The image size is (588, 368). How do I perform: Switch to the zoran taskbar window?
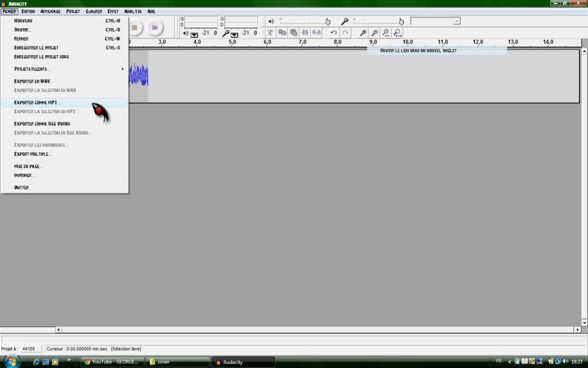click(x=178, y=362)
